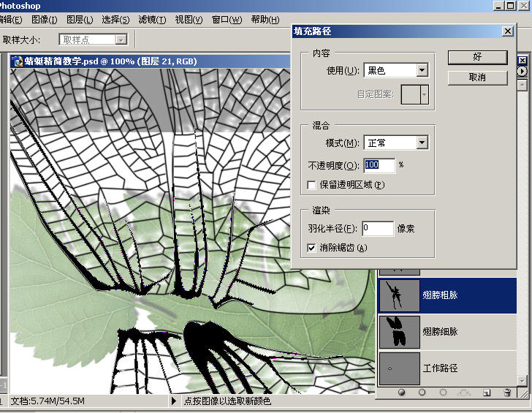This screenshot has width=532, height=413.
Task: Open the 取样大小 dropdown
Action: [121, 40]
